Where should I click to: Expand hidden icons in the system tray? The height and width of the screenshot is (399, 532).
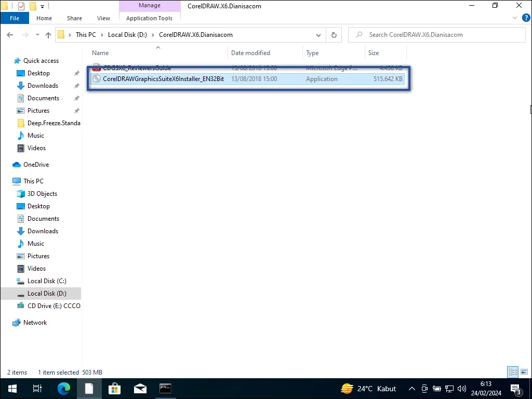point(412,389)
